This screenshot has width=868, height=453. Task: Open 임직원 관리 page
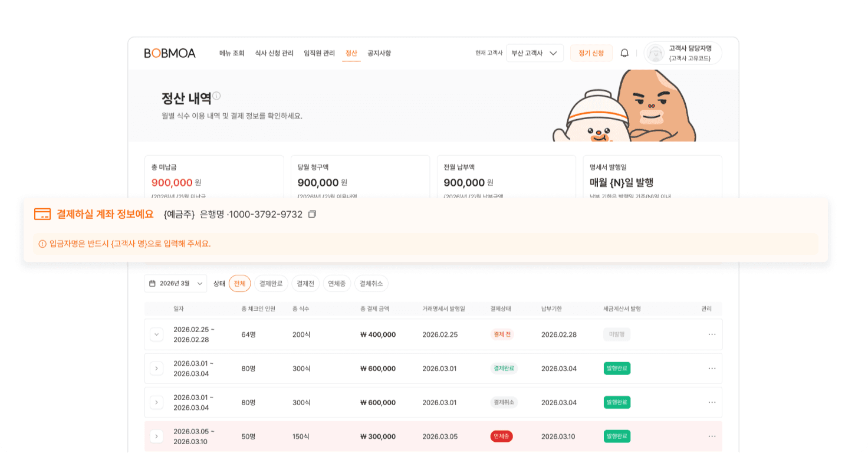pos(319,53)
